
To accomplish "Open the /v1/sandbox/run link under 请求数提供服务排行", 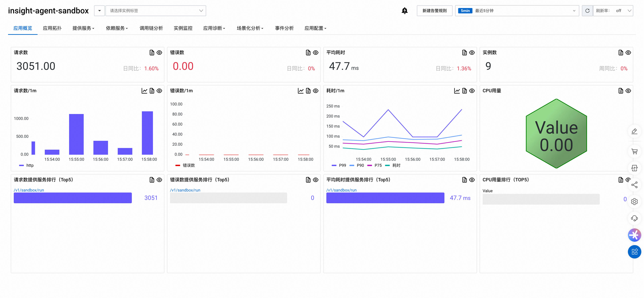I will (29, 190).
